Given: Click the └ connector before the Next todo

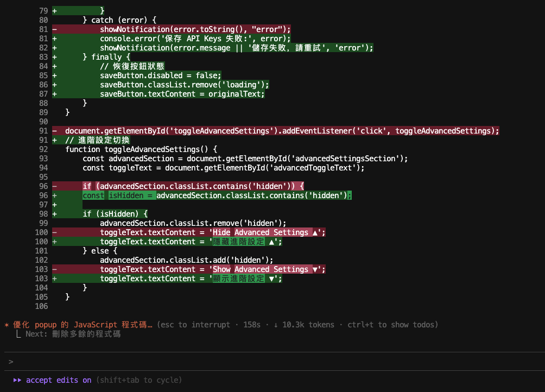Looking at the screenshot, I should tap(17, 334).
